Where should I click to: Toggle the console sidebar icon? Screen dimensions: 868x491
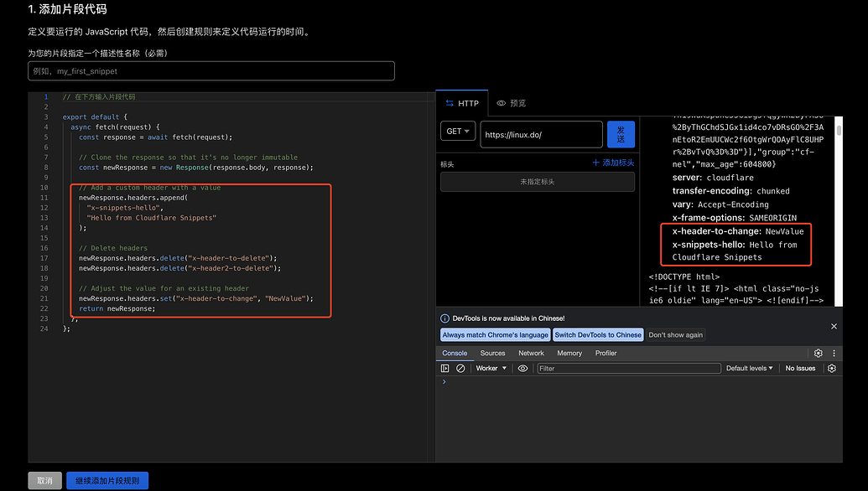[x=444, y=369]
